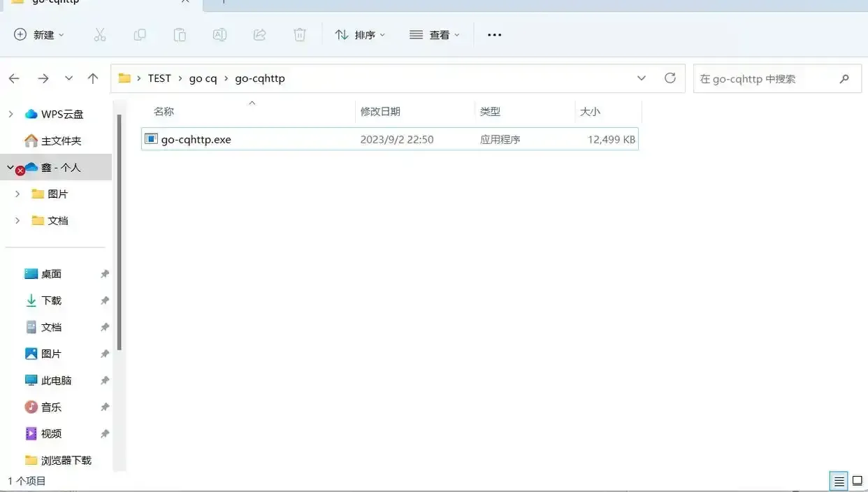
Task: Select the go-cqhttp.exe file
Action: (x=196, y=140)
